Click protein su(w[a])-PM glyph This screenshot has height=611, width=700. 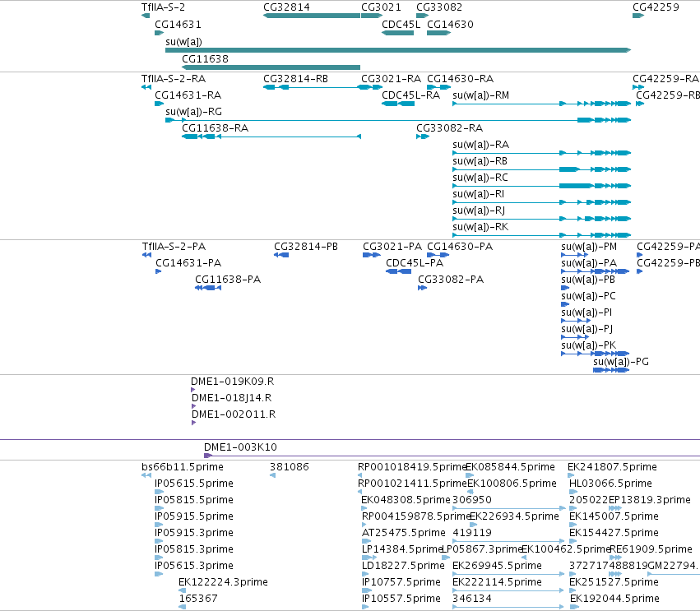tap(574, 255)
